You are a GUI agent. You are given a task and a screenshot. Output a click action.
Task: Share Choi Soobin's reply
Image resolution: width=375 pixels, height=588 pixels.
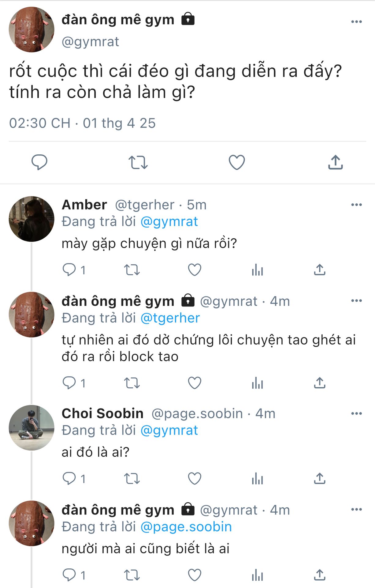pos(320,478)
